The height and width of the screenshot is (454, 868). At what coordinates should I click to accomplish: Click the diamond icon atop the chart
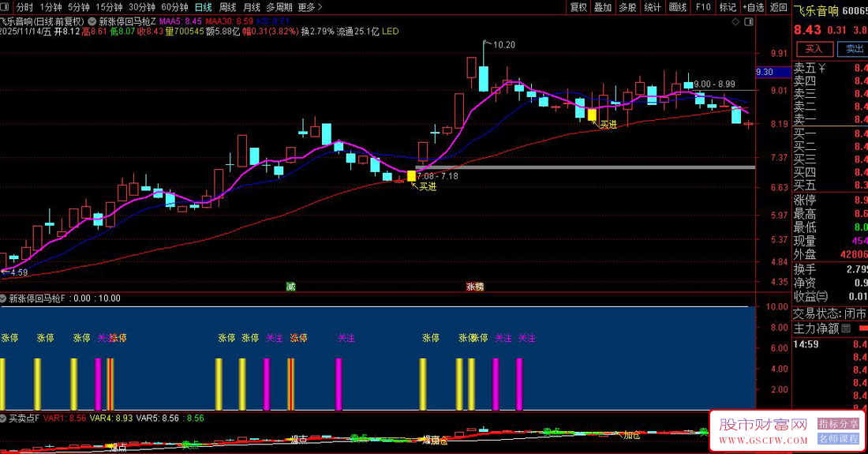(735, 21)
